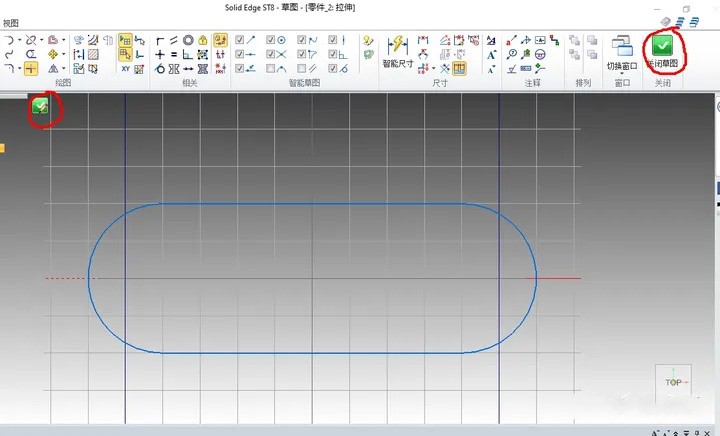Expand the mirror tool dropdown arrow

63,69
